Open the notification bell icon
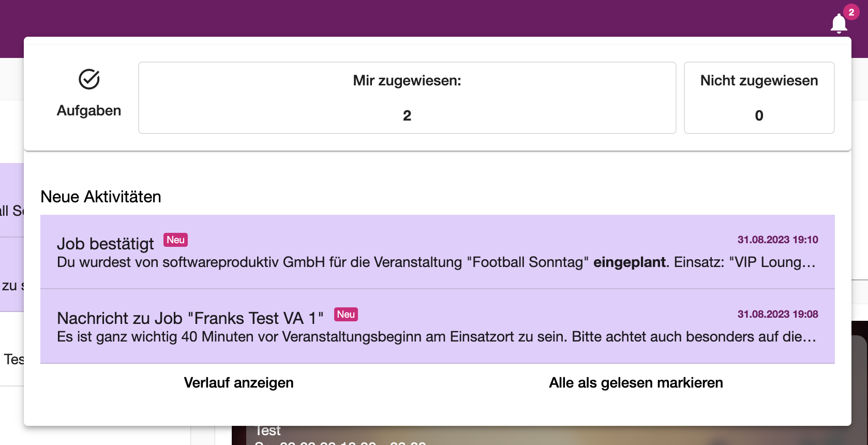The height and width of the screenshot is (445, 868). coord(839,24)
